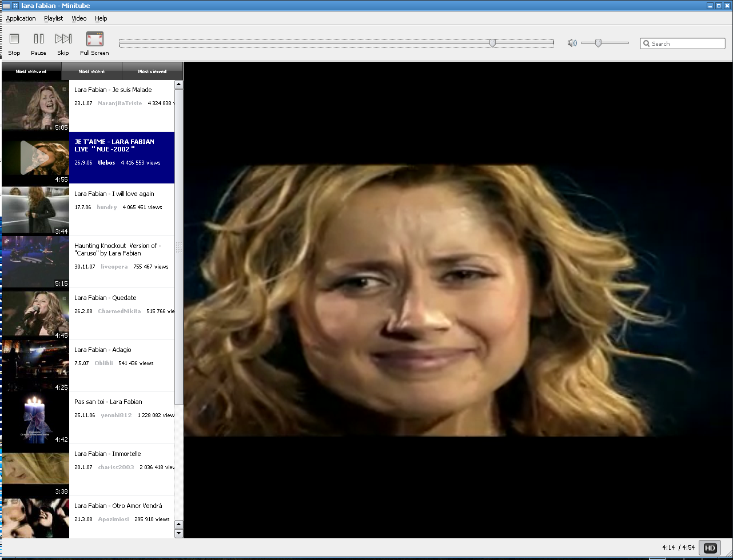Image resolution: width=733 pixels, height=560 pixels.
Task: Open the Help menu
Action: 101,18
